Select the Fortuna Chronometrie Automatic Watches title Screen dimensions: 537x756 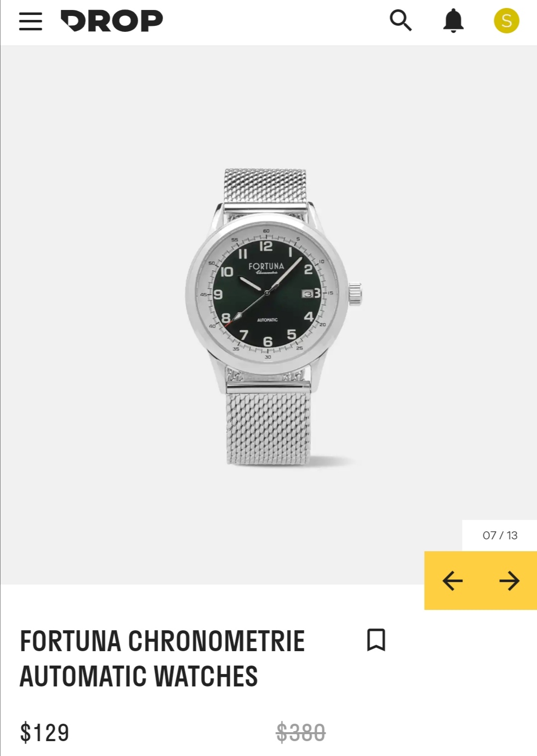click(x=162, y=658)
